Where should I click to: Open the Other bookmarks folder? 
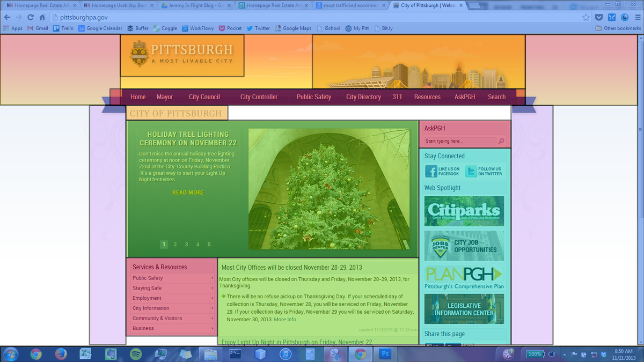[x=618, y=28]
